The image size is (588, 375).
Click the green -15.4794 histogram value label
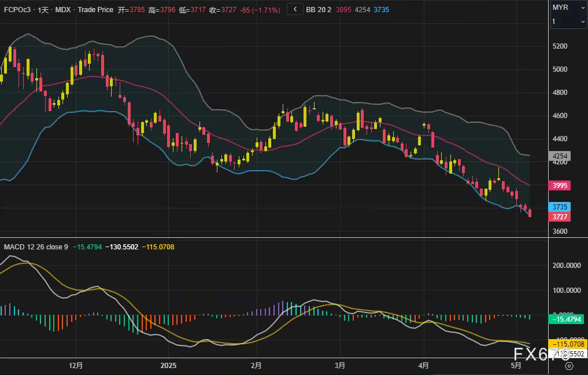(567, 319)
